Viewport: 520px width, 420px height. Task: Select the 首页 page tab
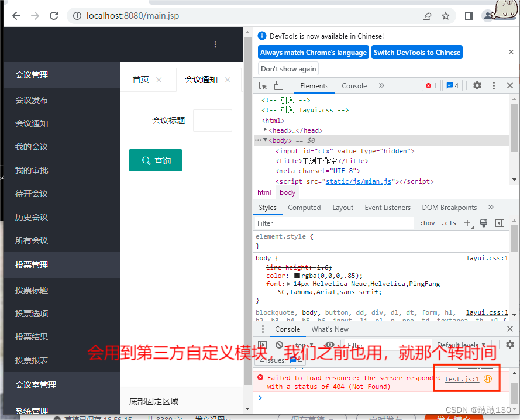pos(140,80)
